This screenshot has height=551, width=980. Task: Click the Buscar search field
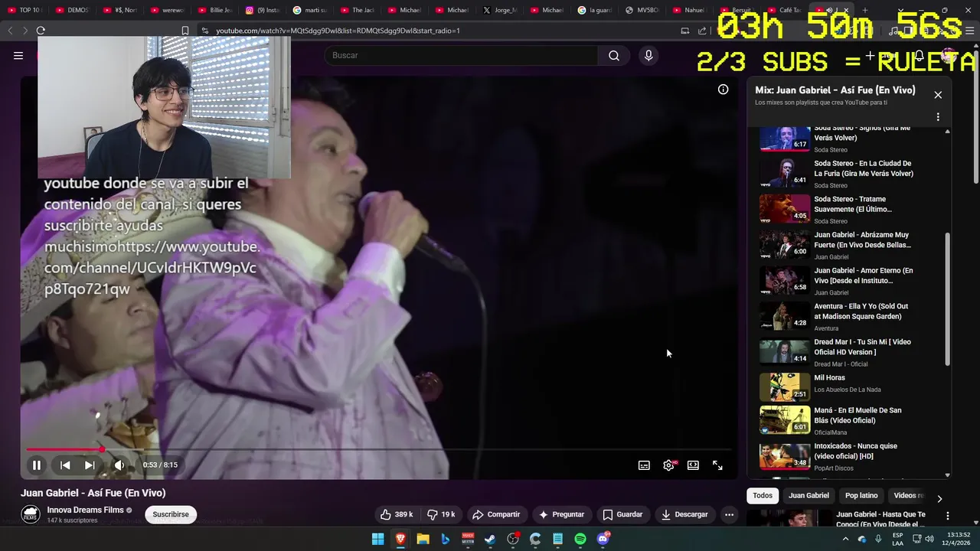[x=459, y=55]
